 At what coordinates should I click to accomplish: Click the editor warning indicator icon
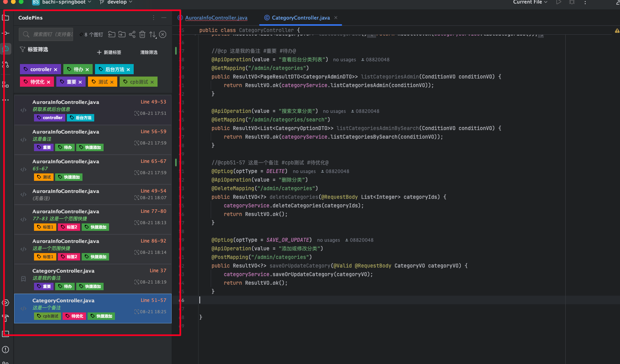(x=617, y=30)
